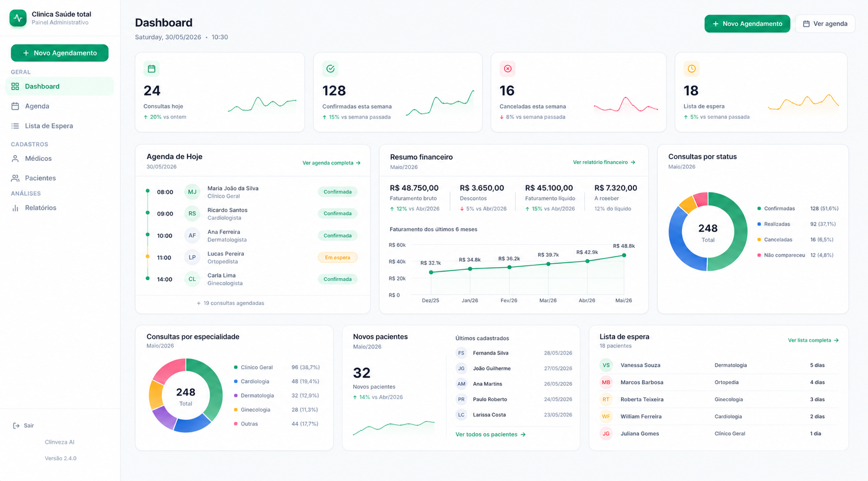
Task: Click the Sair logout arrow icon
Action: point(16,426)
